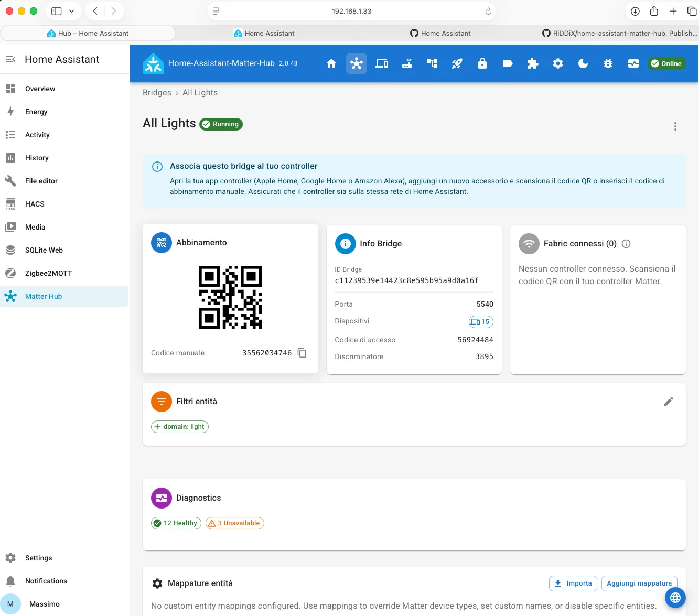Open the three-dot menu for All Lights
699x616 pixels.
tap(675, 126)
